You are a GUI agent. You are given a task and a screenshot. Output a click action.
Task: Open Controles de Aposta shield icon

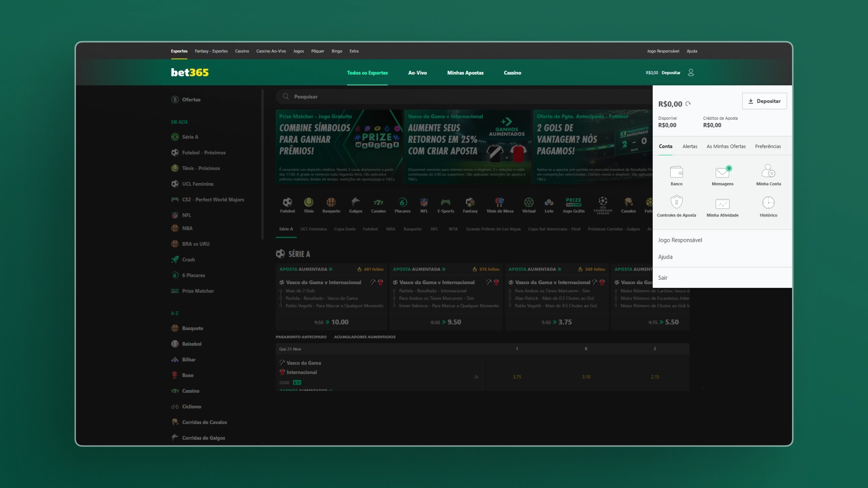click(x=676, y=202)
